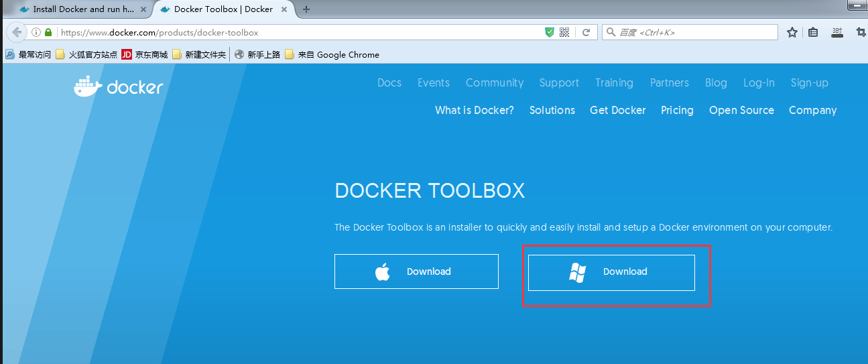
Task: Open the Support link
Action: click(x=559, y=83)
